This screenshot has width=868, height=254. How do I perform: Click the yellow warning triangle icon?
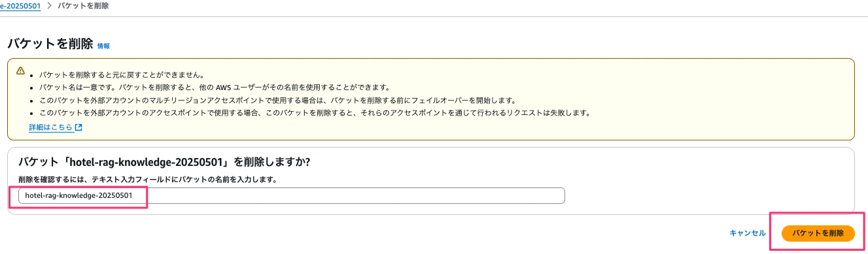click(20, 71)
